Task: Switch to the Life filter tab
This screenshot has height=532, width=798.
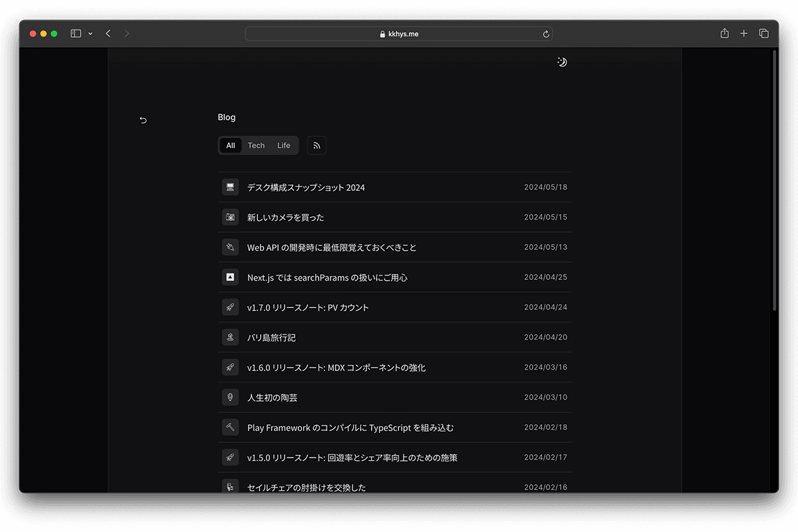Action: coord(283,145)
